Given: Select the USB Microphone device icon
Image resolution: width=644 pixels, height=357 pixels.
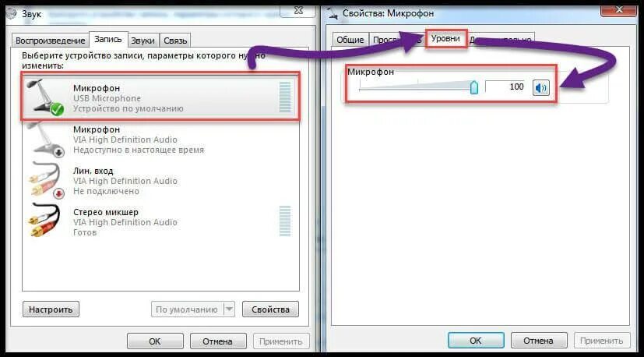Looking at the screenshot, I should 44,96.
